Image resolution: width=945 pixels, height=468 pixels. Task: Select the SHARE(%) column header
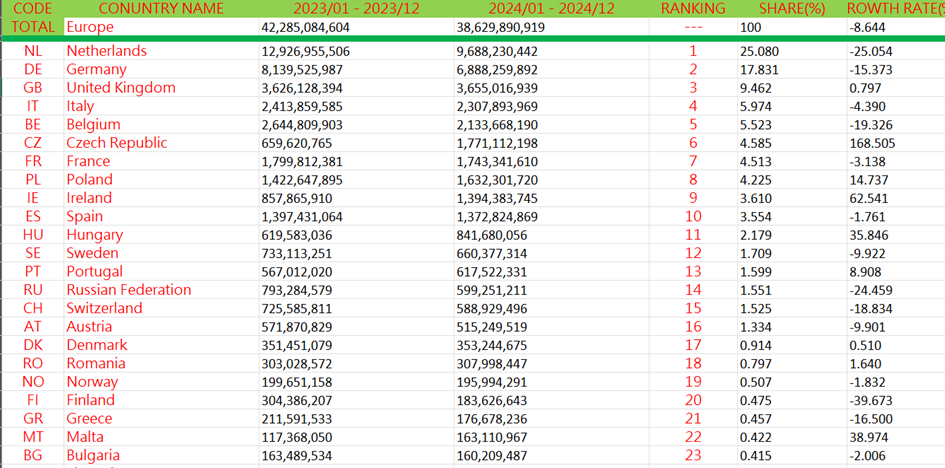tap(791, 9)
